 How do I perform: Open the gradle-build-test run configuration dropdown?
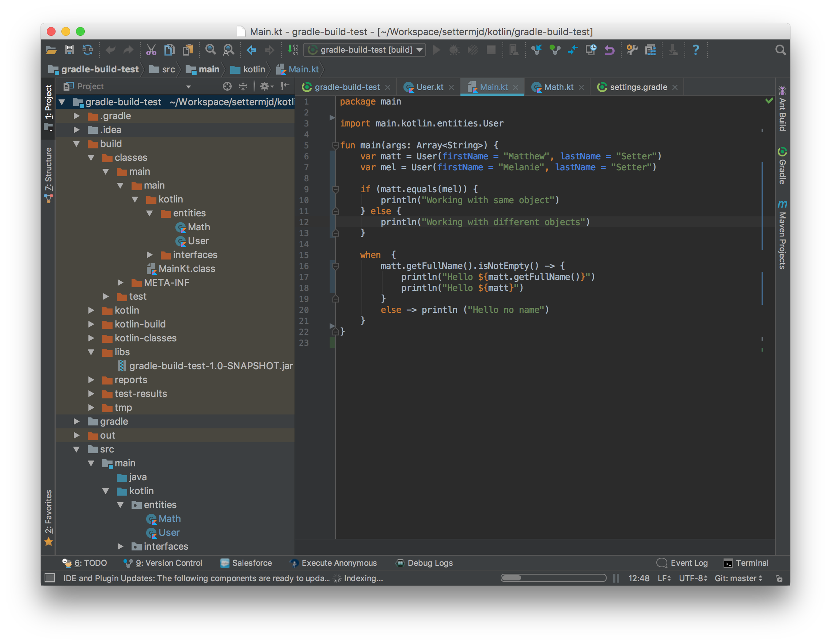365,50
